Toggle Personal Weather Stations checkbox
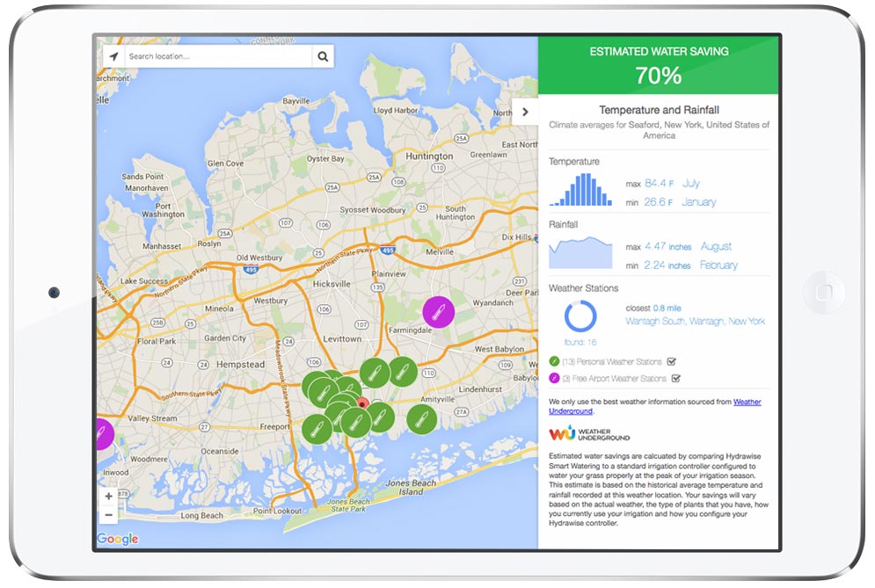Screen dimensions: 875x588 coord(672,361)
